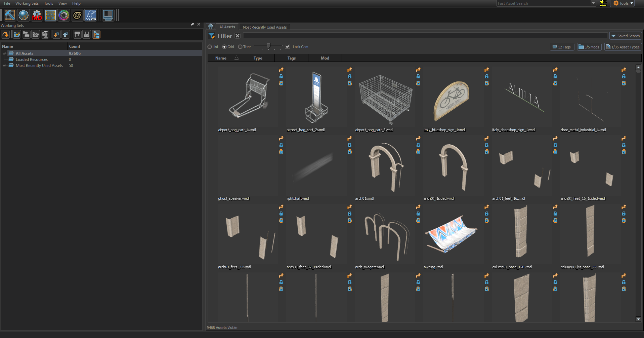Open the VConsole monitor icon
This screenshot has height=338, width=644.
tap(108, 15)
